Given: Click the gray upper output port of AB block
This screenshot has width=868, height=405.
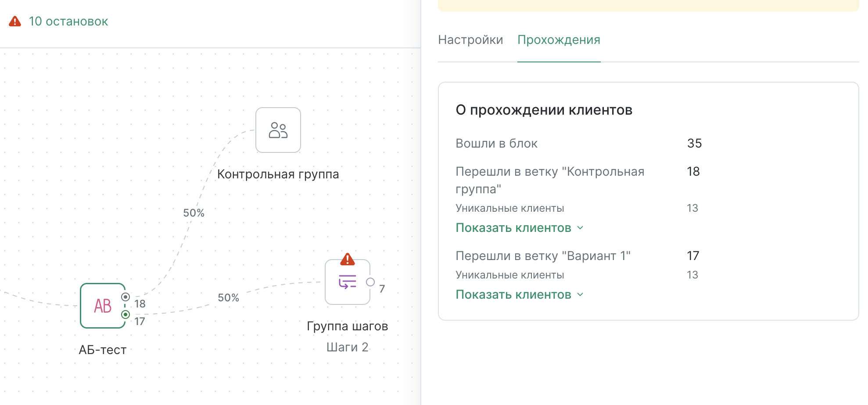Looking at the screenshot, I should tap(126, 297).
